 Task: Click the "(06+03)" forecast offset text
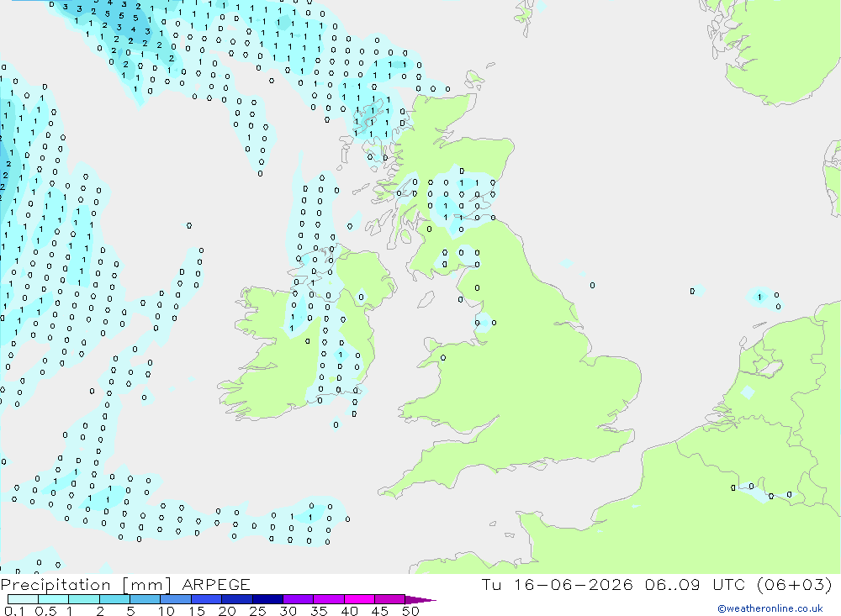click(x=795, y=584)
